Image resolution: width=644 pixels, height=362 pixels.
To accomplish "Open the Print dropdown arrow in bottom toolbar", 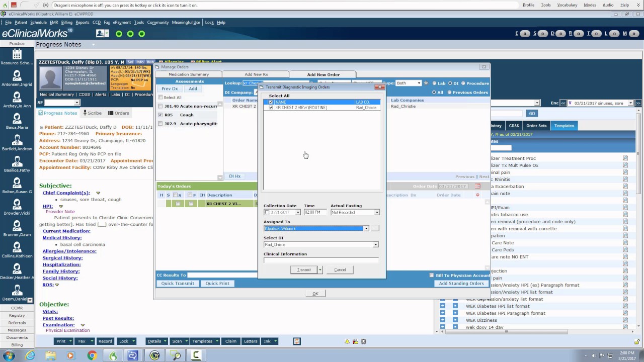I will pyautogui.click(x=70, y=341).
